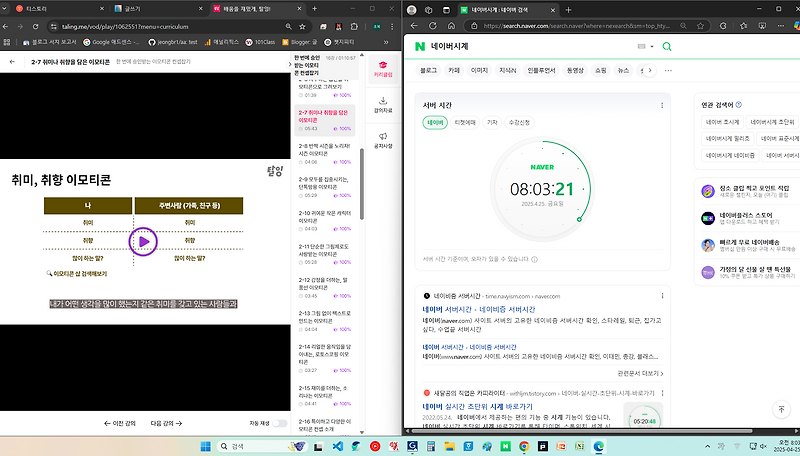Click the curriculum list vertical scrollbar
The height and width of the screenshot is (456, 800).
click(x=362, y=184)
